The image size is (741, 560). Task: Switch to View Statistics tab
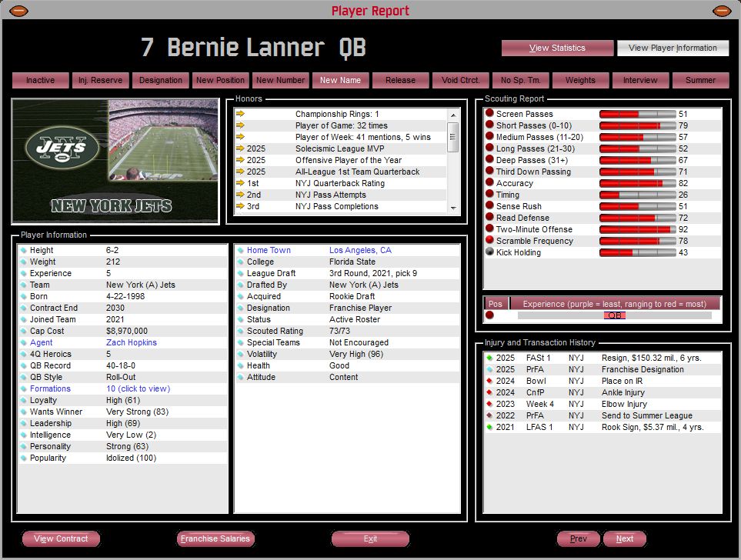coord(557,48)
